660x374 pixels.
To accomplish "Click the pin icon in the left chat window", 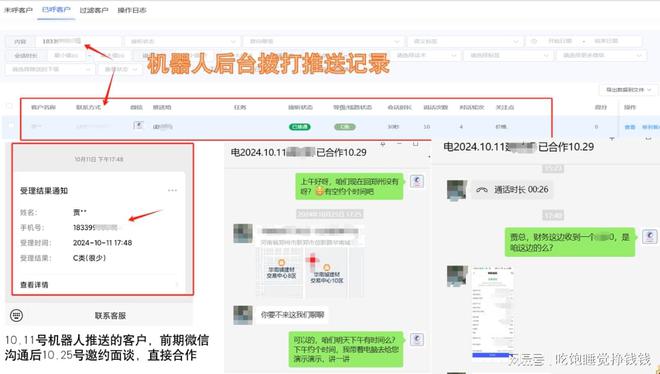I will coord(383,144).
